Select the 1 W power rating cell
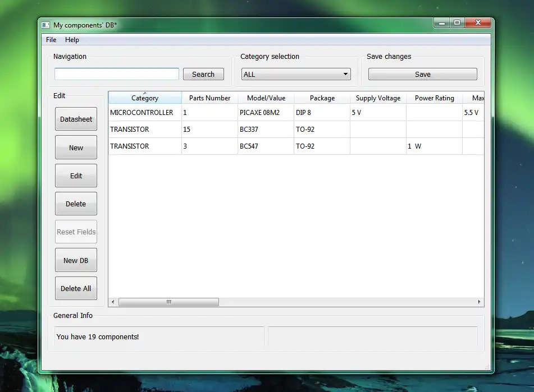 pyautogui.click(x=434, y=146)
